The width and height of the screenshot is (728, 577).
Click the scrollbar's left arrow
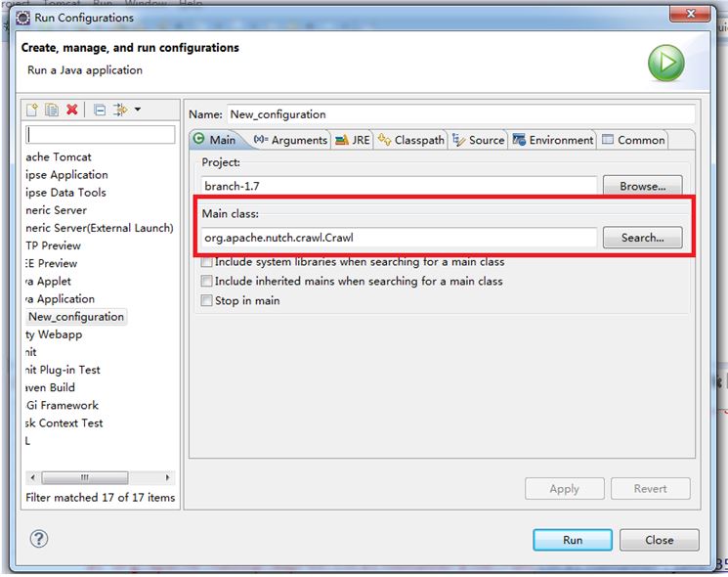pyautogui.click(x=32, y=477)
